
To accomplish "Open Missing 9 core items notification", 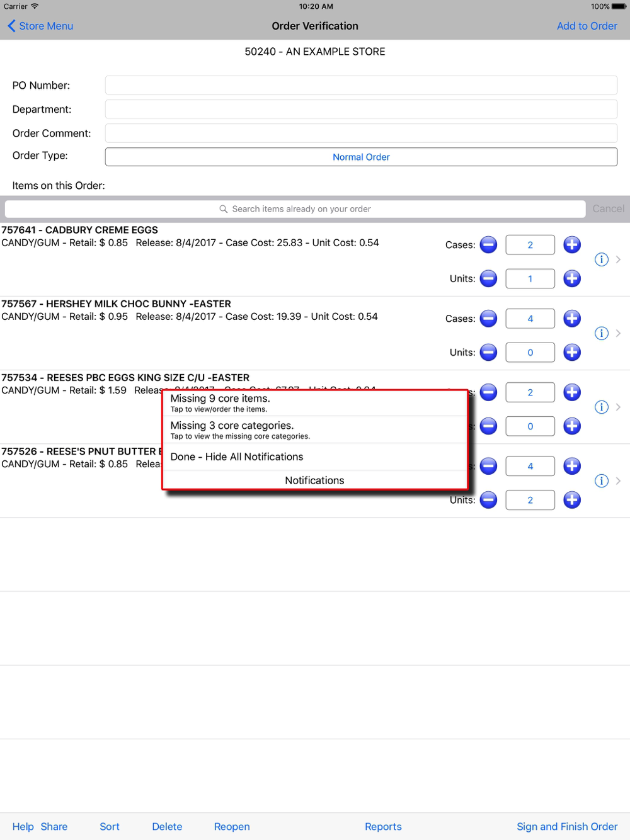I will (x=314, y=403).
